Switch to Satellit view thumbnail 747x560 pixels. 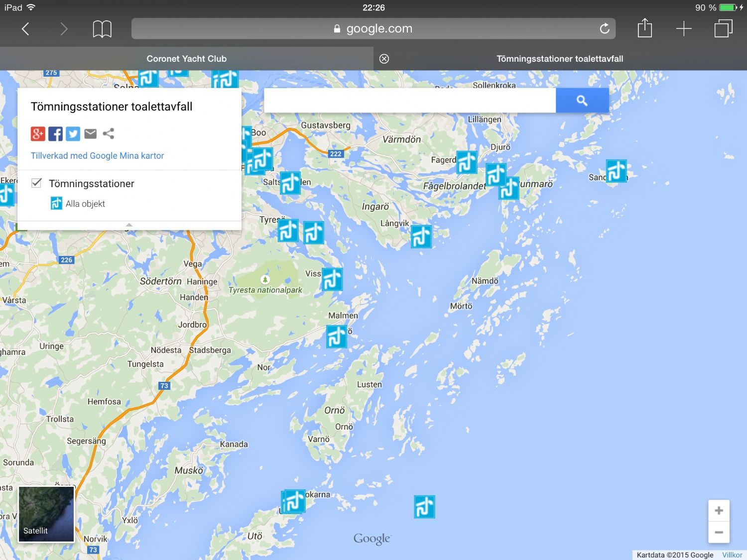[x=46, y=514]
